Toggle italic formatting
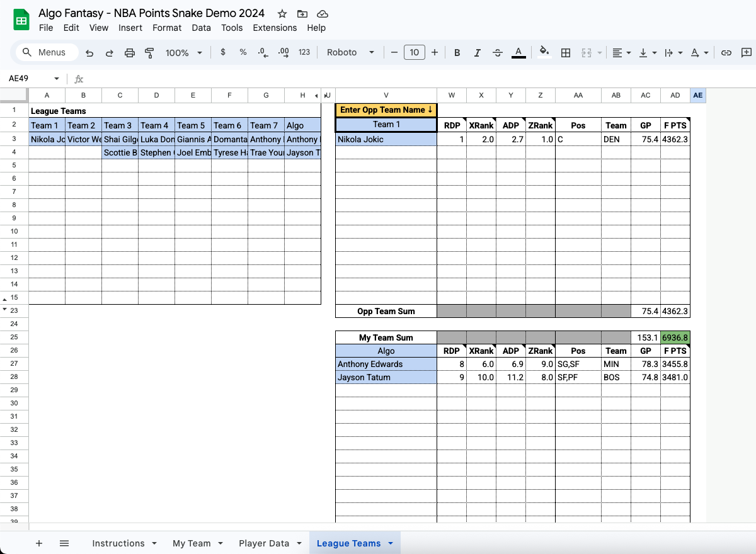The height and width of the screenshot is (554, 756). [x=478, y=53]
